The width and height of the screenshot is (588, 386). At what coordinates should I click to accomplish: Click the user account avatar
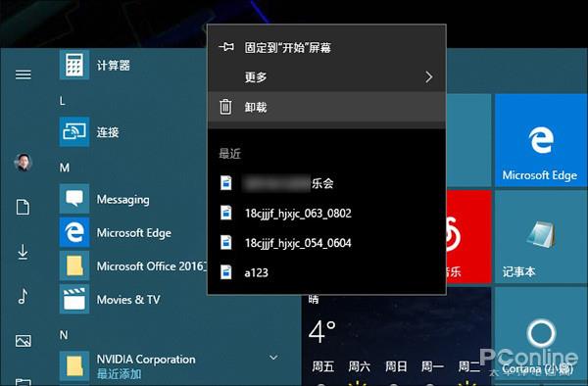click(x=24, y=163)
